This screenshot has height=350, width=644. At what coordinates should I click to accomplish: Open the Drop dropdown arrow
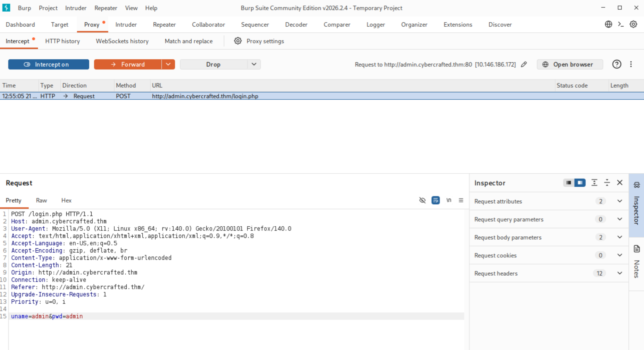tap(254, 64)
